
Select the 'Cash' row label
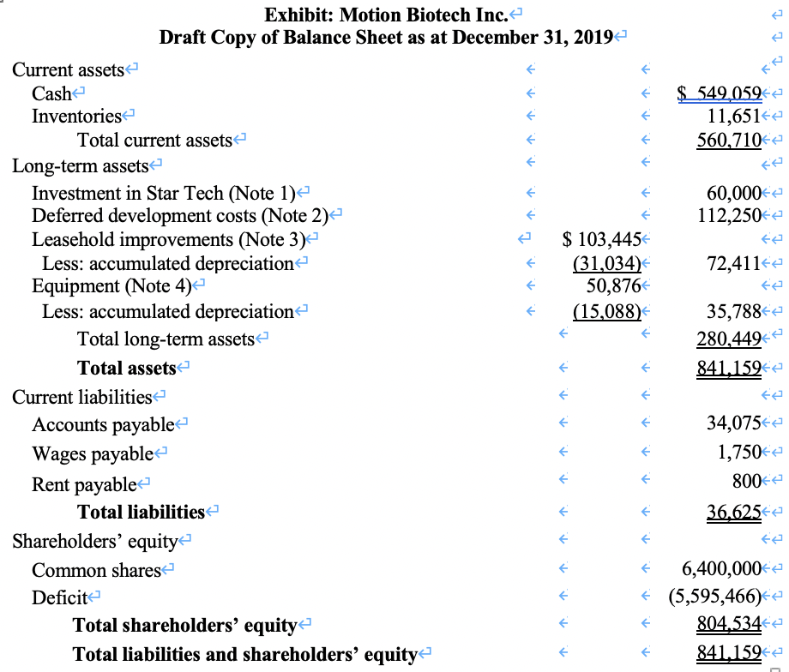point(51,93)
